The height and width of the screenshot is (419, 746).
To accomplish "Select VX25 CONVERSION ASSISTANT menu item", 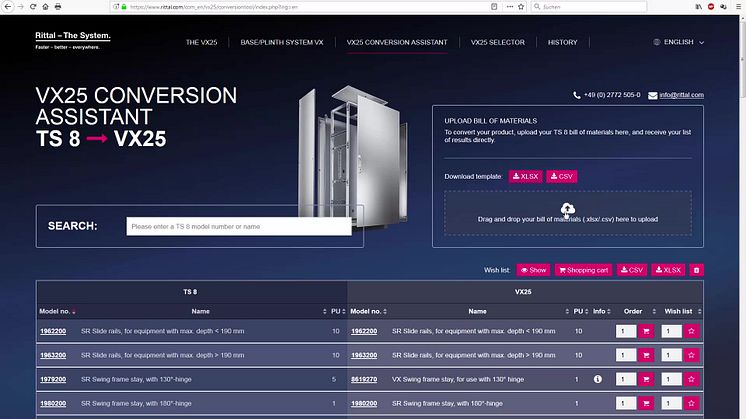I will [x=397, y=42].
